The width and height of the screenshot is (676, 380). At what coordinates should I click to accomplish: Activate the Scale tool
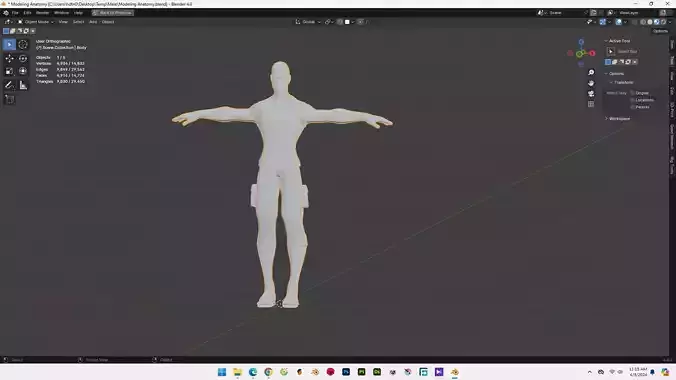point(9,71)
